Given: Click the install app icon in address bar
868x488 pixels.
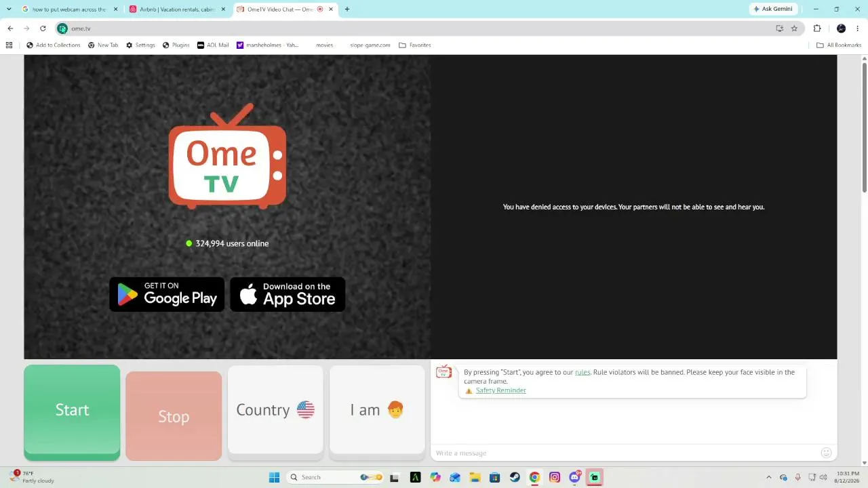Looking at the screenshot, I should coord(780,28).
